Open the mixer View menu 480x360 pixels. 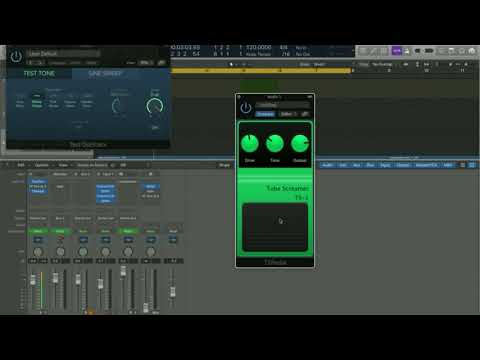(x=63, y=165)
